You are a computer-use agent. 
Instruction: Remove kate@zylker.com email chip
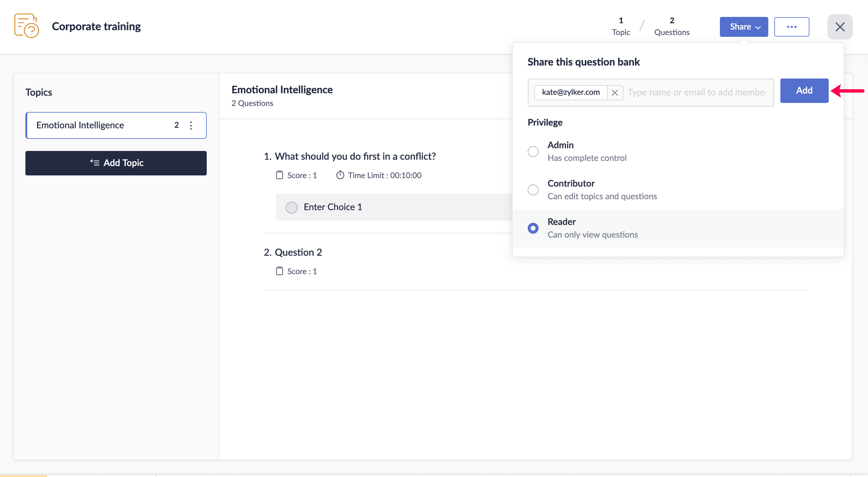pyautogui.click(x=615, y=93)
